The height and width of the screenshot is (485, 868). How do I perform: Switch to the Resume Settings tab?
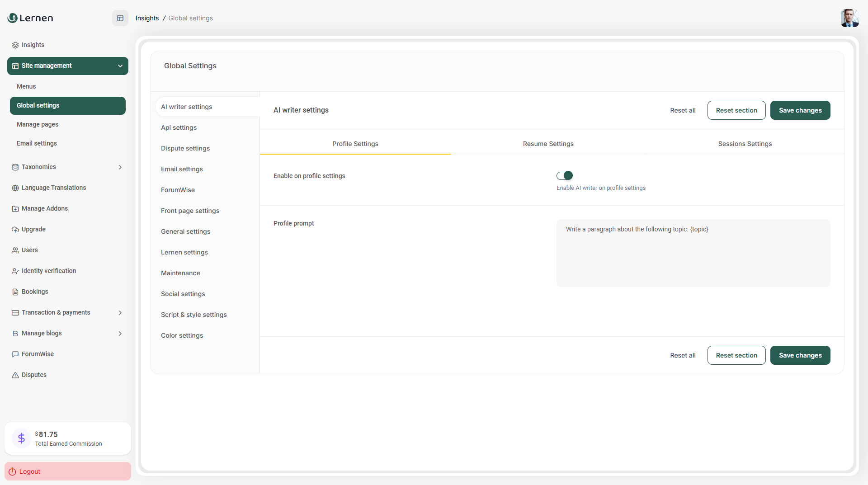point(548,144)
